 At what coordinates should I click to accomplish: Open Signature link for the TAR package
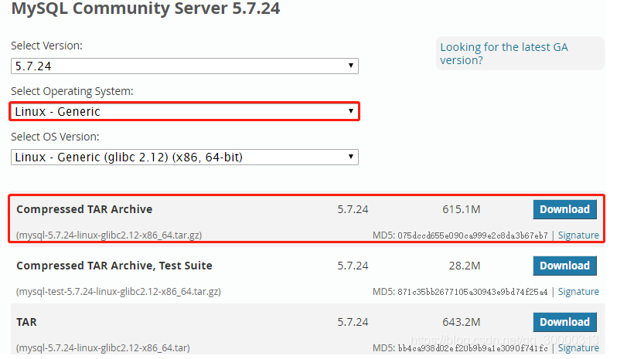[578, 347]
